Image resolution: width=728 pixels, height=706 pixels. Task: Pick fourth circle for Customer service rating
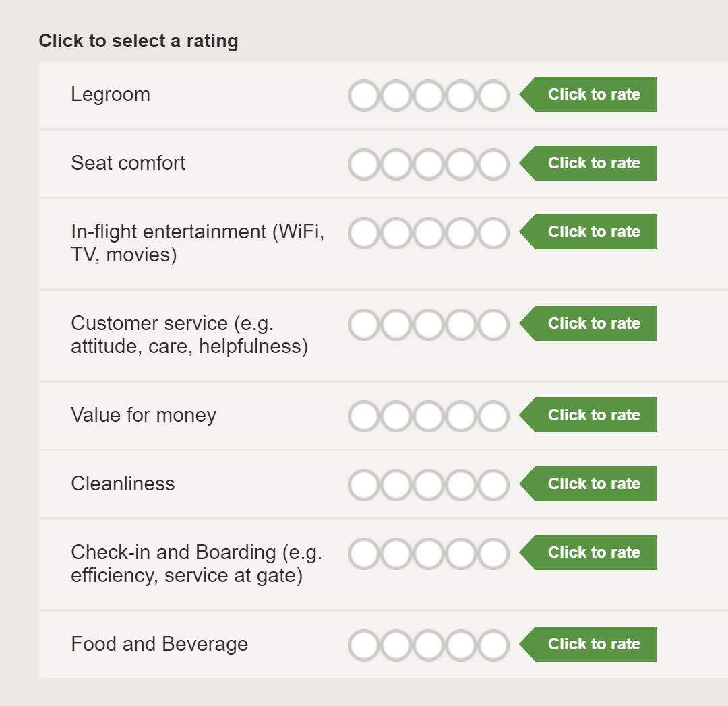coord(461,325)
